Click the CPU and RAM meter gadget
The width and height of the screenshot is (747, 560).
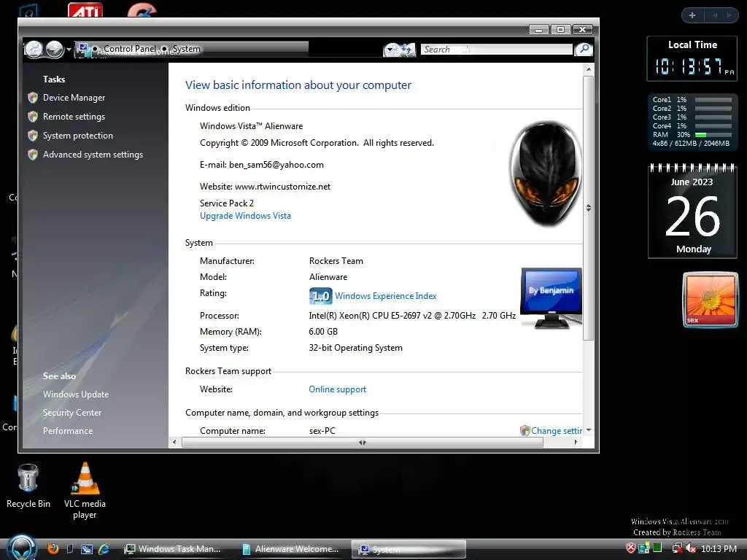click(692, 122)
